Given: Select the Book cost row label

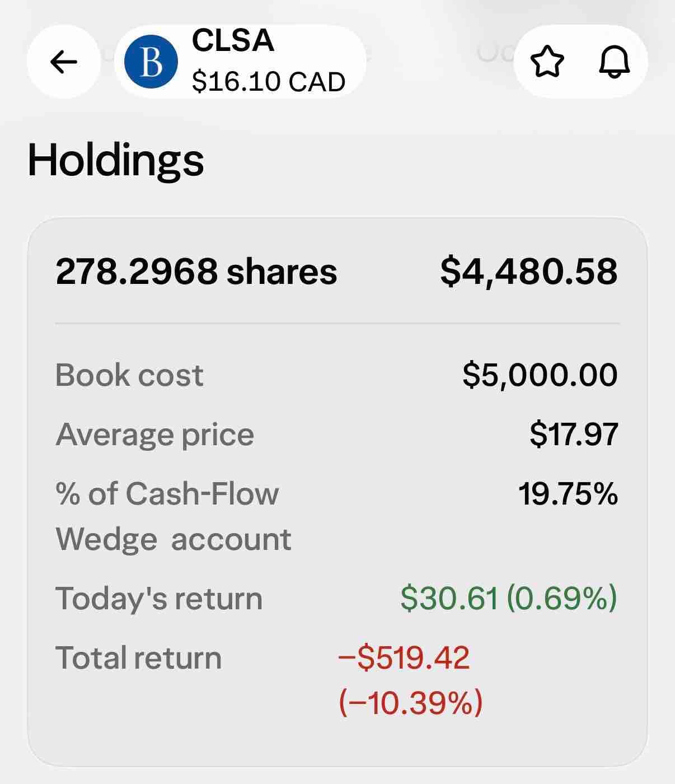Looking at the screenshot, I should [x=129, y=375].
